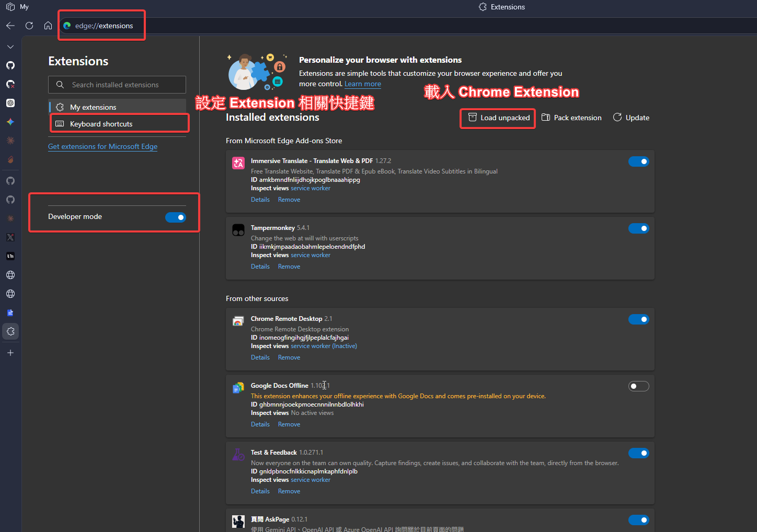Screen dimensions: 757x532
Task: Enable the Google Docs Offline extension
Action: pos(638,386)
